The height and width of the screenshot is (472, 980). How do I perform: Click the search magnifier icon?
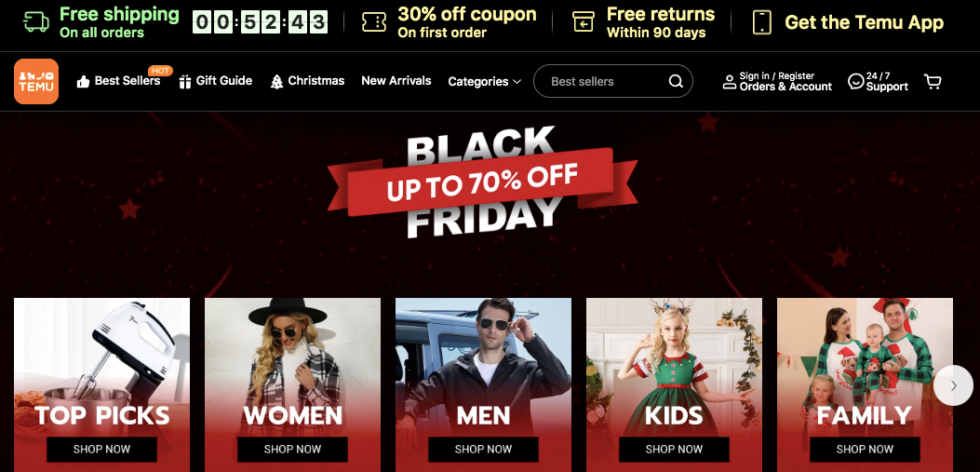[x=676, y=81]
